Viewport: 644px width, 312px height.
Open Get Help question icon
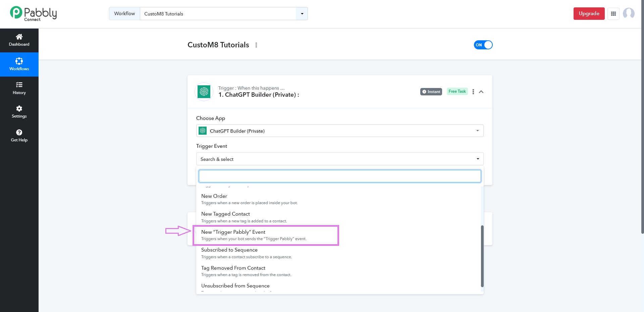[19, 132]
